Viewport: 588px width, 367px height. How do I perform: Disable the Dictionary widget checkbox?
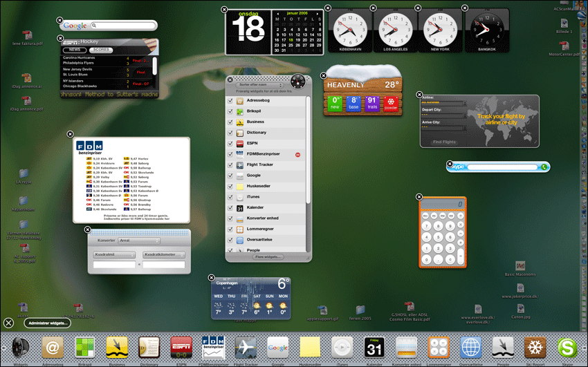[x=230, y=133]
